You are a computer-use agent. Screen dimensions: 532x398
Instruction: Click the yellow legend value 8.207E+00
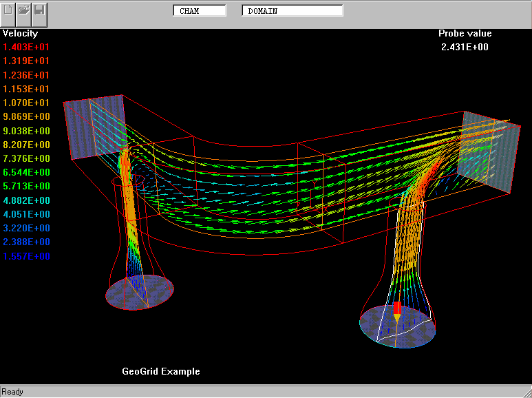[x=26, y=145]
